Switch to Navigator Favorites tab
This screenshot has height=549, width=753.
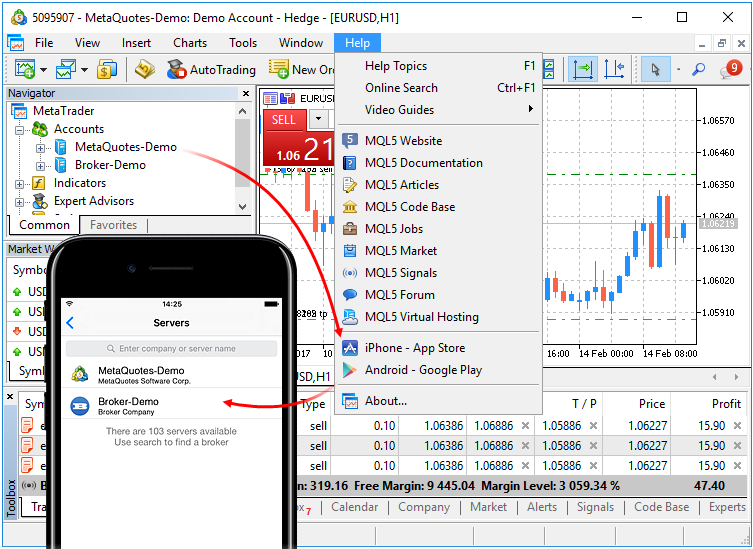[x=113, y=225]
